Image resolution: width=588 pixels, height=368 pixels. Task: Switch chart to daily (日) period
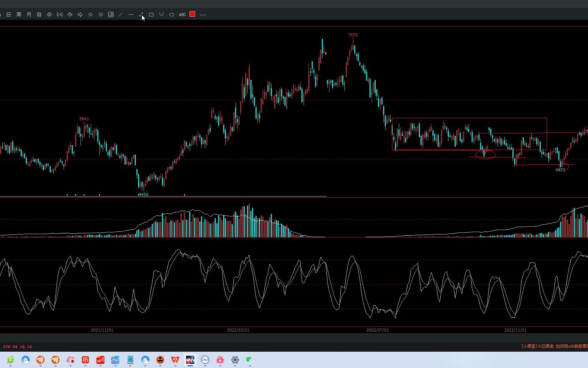pyautogui.click(x=9, y=15)
